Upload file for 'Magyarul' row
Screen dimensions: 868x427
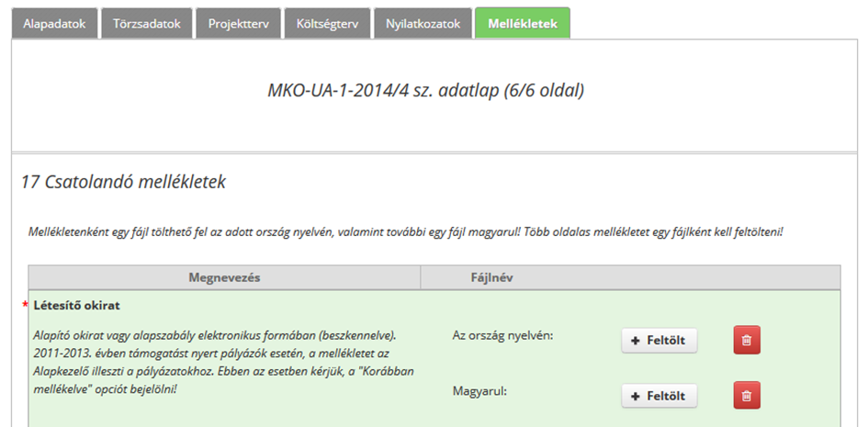pos(659,396)
